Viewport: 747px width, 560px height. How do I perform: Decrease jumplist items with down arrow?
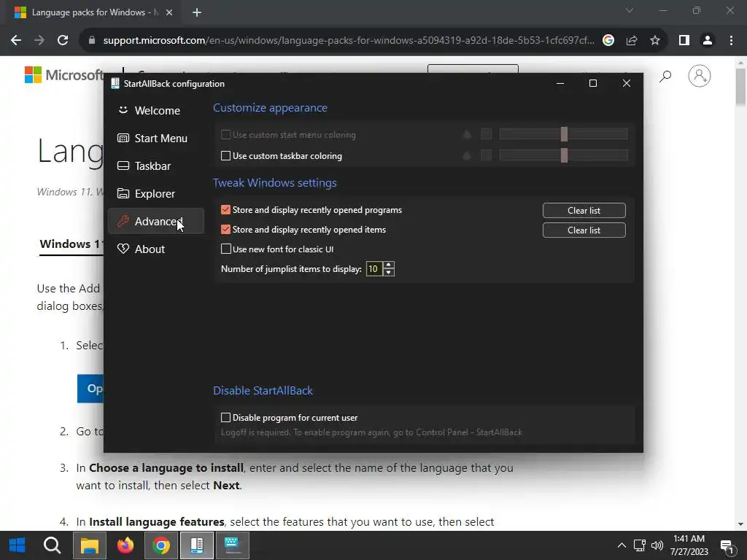click(x=389, y=273)
